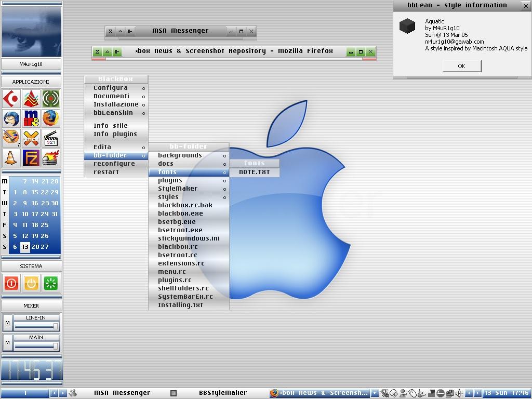Open the docs folder submenu

point(189,164)
